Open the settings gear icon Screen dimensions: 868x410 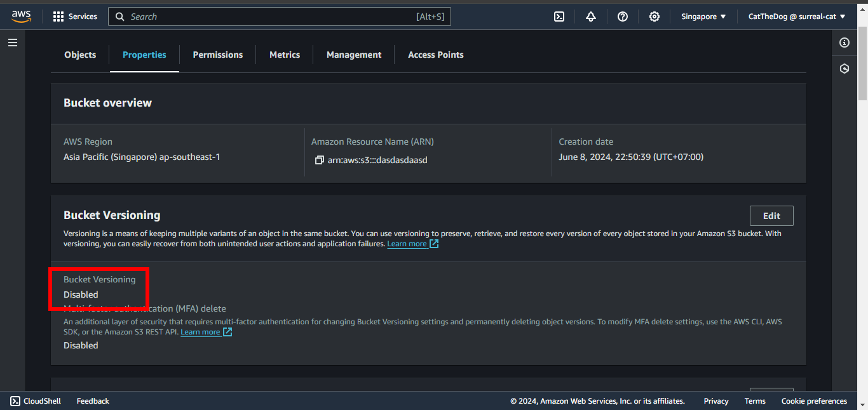(654, 17)
